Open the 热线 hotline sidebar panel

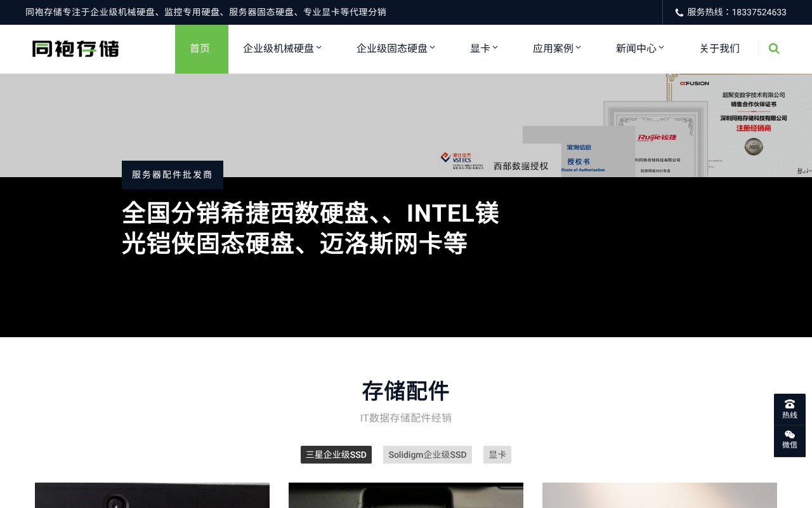pos(789,408)
